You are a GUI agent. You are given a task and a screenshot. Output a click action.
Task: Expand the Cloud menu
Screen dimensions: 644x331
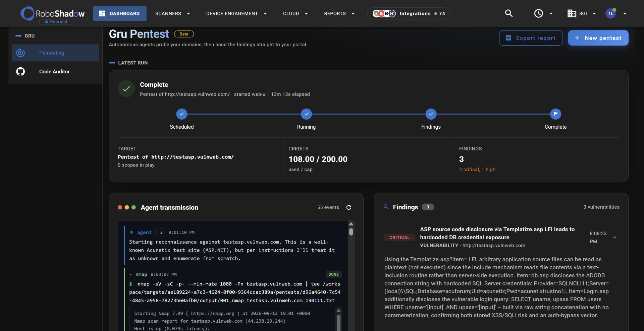pyautogui.click(x=296, y=13)
